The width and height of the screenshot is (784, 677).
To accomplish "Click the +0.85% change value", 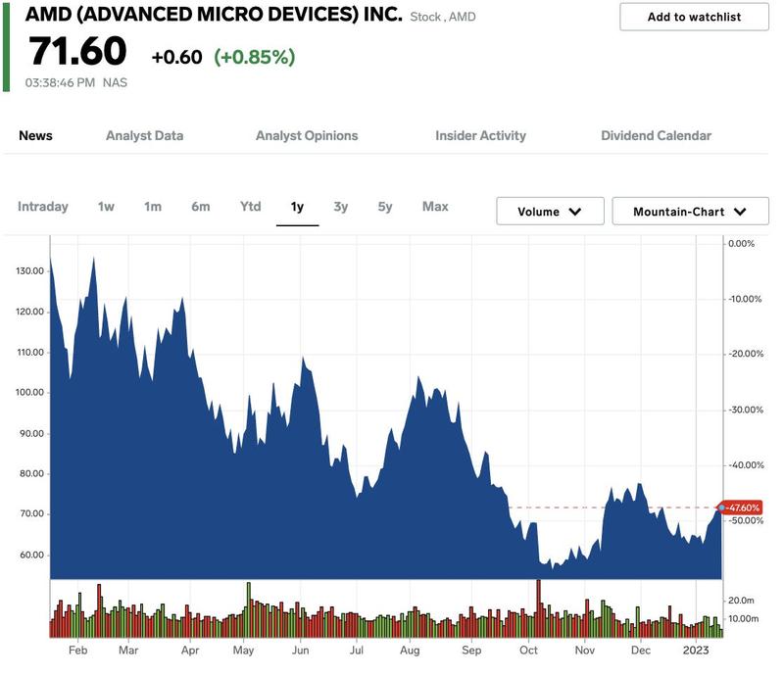I will pyautogui.click(x=255, y=57).
